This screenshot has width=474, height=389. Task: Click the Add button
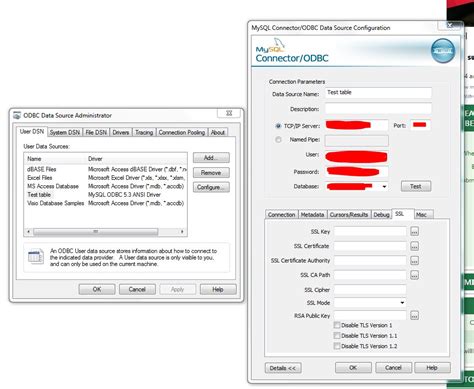211,158
